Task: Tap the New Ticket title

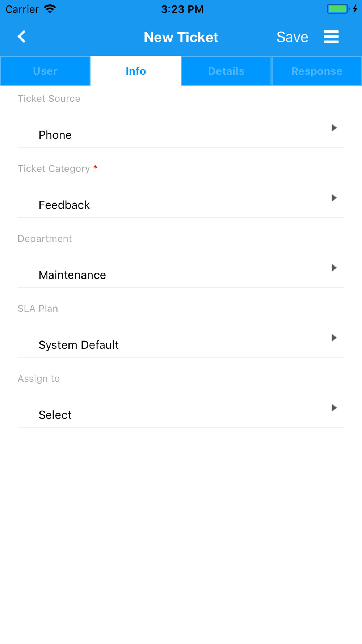Action: coord(181,37)
